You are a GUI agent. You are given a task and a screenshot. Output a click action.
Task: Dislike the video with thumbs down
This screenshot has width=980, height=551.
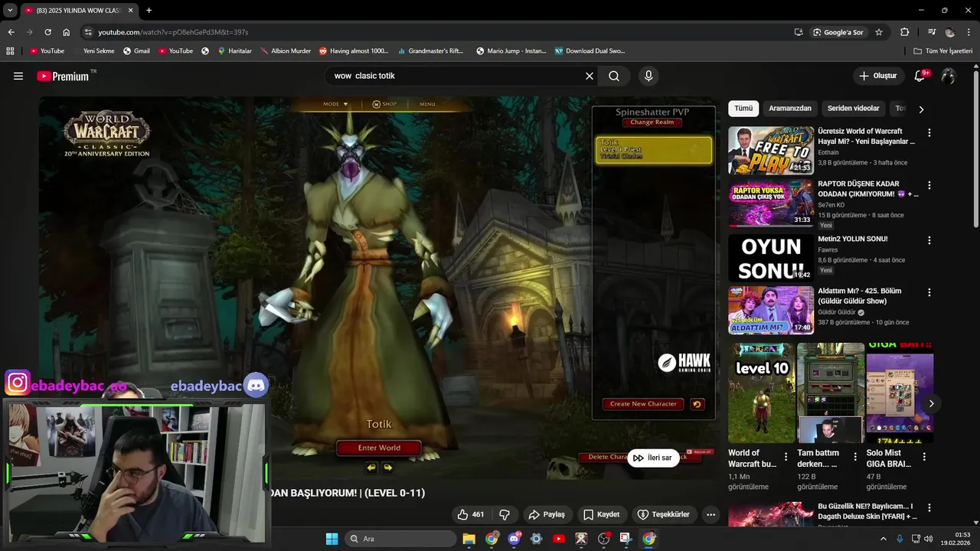[505, 514]
